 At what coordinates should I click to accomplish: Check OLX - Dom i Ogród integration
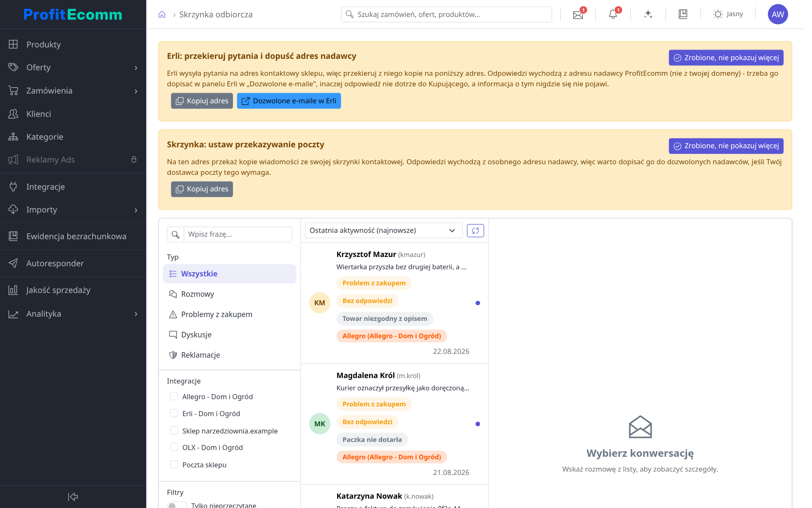pos(174,447)
